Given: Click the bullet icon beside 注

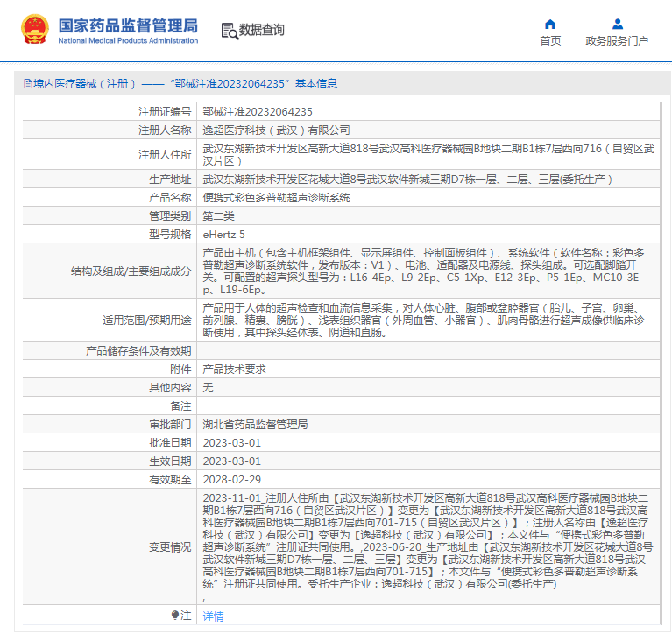Looking at the screenshot, I should pos(175,616).
